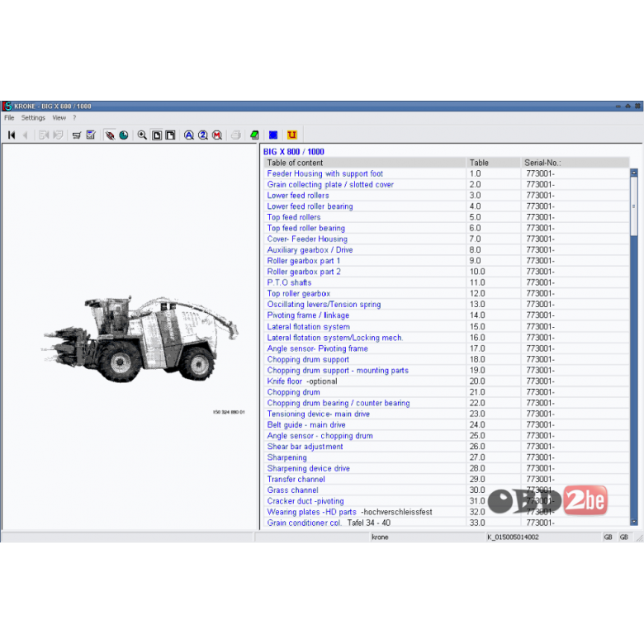
Task: Select 'Pivoting frame / linkage' entry
Action: (308, 315)
